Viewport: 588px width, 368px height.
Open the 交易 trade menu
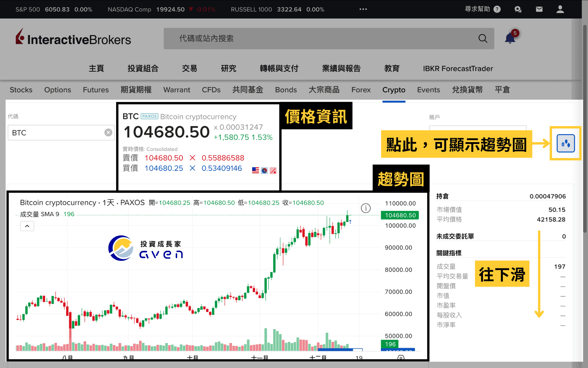coord(190,69)
